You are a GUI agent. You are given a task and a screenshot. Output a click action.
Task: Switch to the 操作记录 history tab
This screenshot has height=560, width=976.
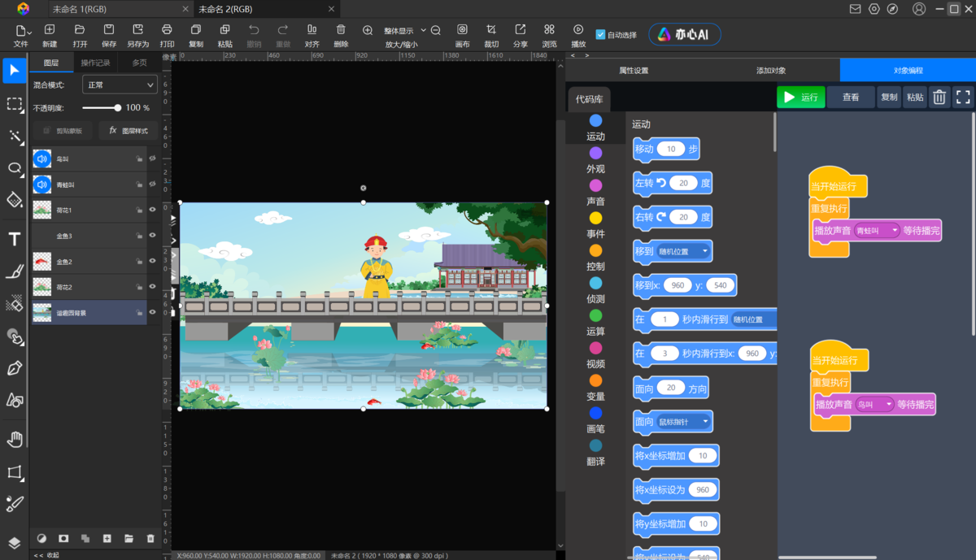(95, 63)
